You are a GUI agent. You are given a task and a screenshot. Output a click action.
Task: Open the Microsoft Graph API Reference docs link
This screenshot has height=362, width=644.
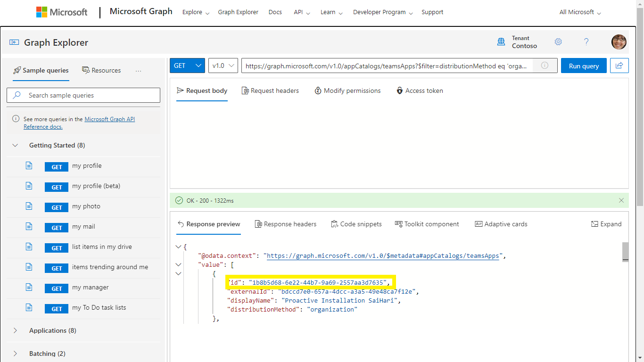click(79, 123)
